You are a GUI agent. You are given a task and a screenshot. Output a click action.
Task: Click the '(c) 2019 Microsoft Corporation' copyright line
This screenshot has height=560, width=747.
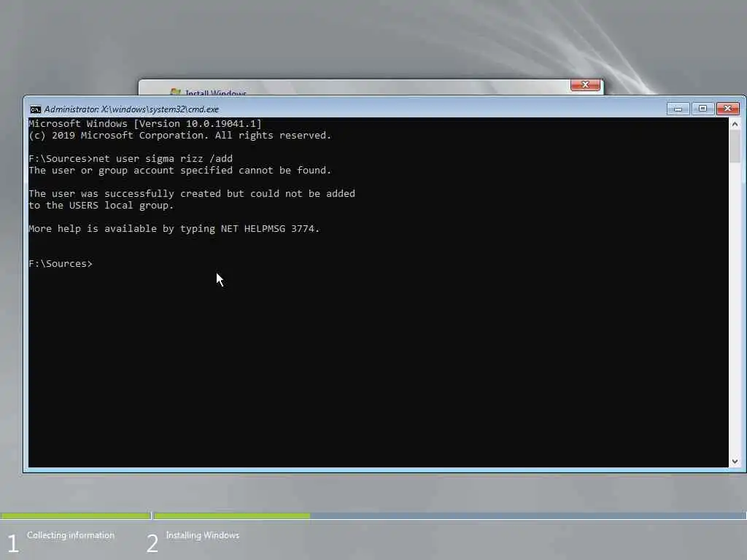point(180,136)
